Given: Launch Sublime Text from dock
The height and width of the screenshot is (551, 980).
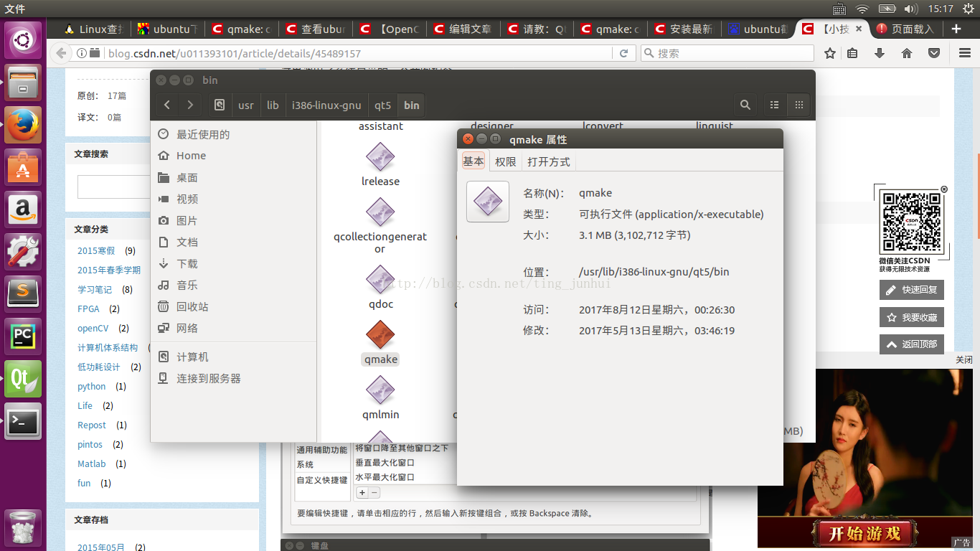Looking at the screenshot, I should point(24,294).
